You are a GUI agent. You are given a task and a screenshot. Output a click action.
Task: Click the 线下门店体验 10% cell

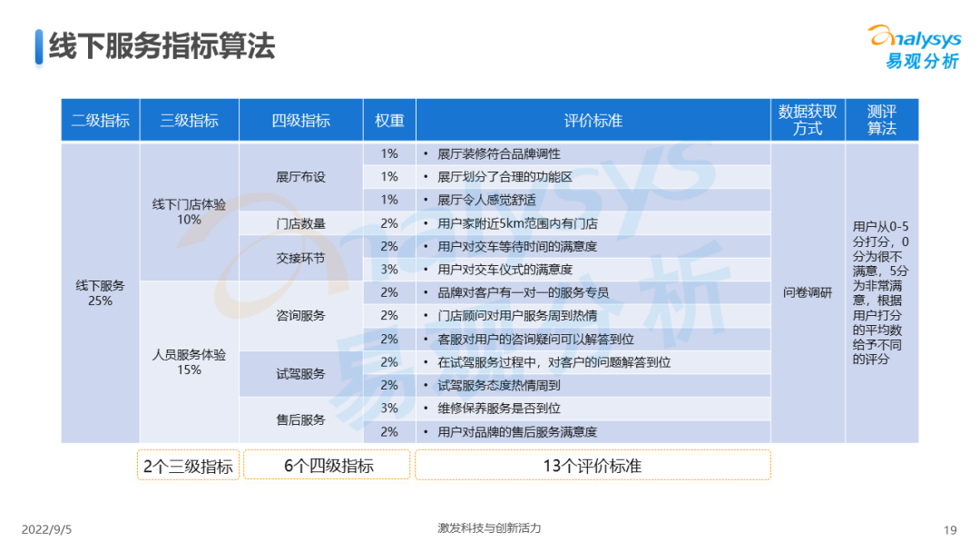pyautogui.click(x=189, y=212)
